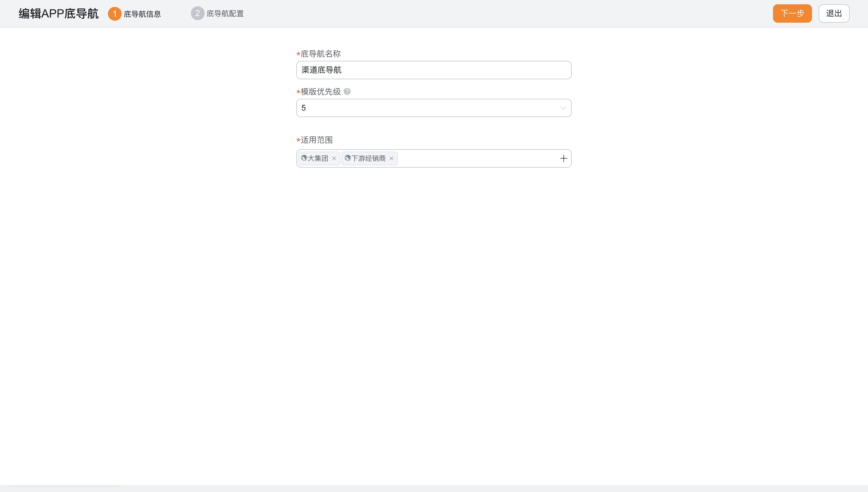This screenshot has width=868, height=492.
Task: Remove the 下游经销商 tag
Action: [391, 158]
